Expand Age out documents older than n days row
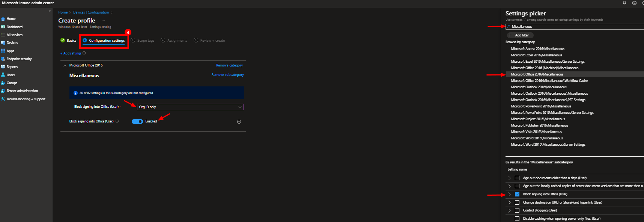This screenshot has height=222, width=644. (509, 178)
